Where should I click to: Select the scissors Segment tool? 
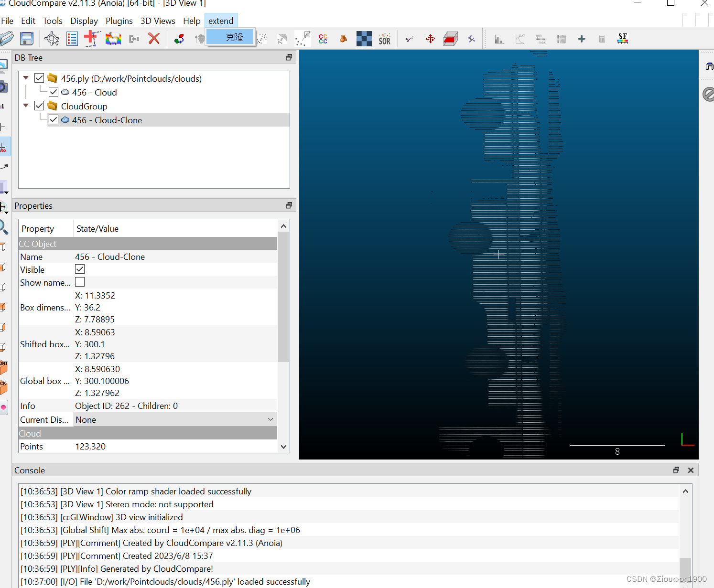[x=410, y=38]
